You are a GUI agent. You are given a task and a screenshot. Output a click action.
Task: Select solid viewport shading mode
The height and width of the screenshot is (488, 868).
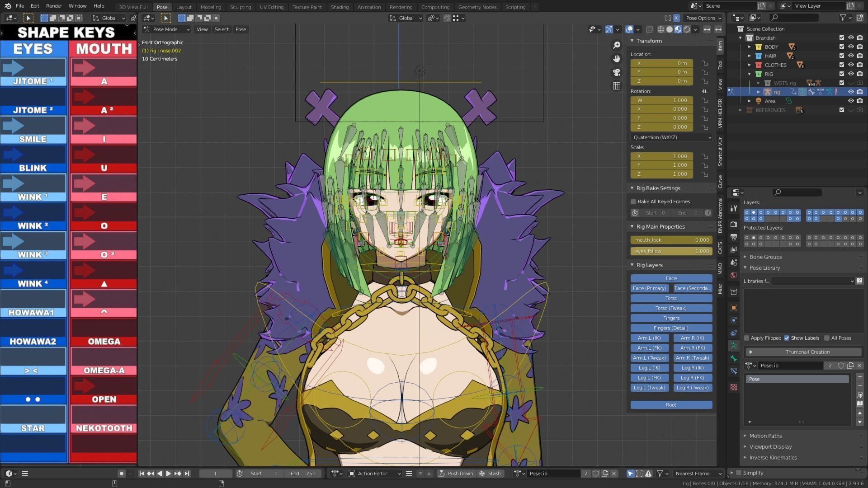point(669,29)
